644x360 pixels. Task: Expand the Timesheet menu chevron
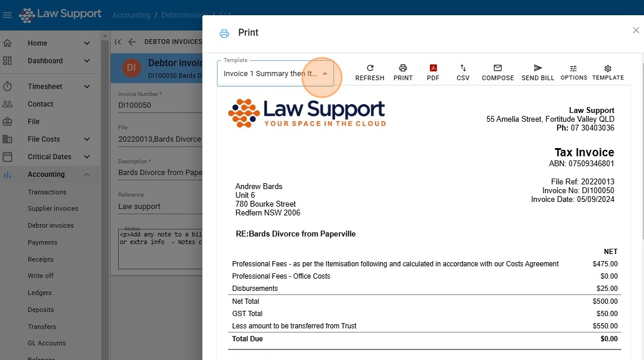87,87
